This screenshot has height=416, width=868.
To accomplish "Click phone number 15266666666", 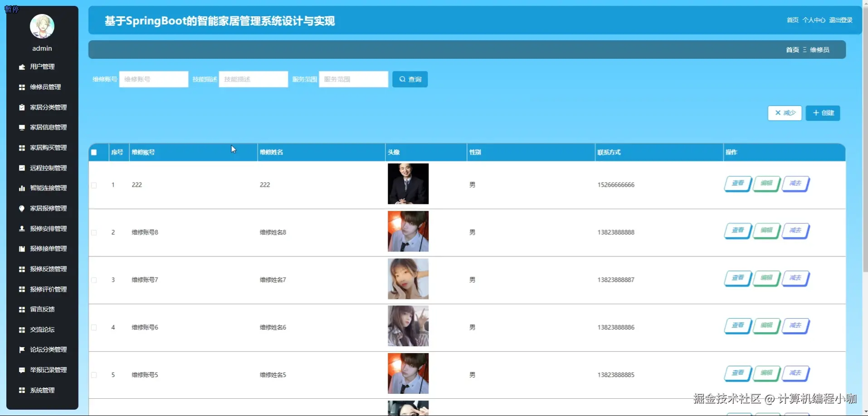I will coord(616,185).
